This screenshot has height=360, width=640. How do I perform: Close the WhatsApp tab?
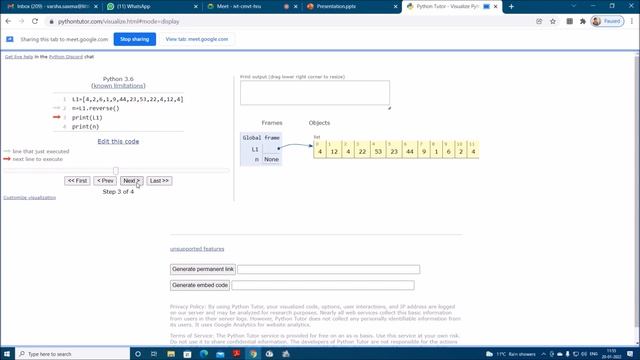(x=196, y=7)
